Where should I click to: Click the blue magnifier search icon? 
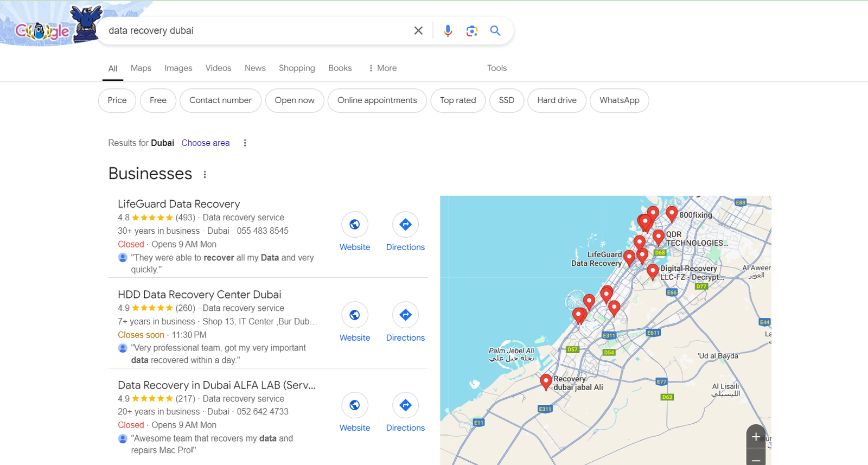[x=495, y=31]
